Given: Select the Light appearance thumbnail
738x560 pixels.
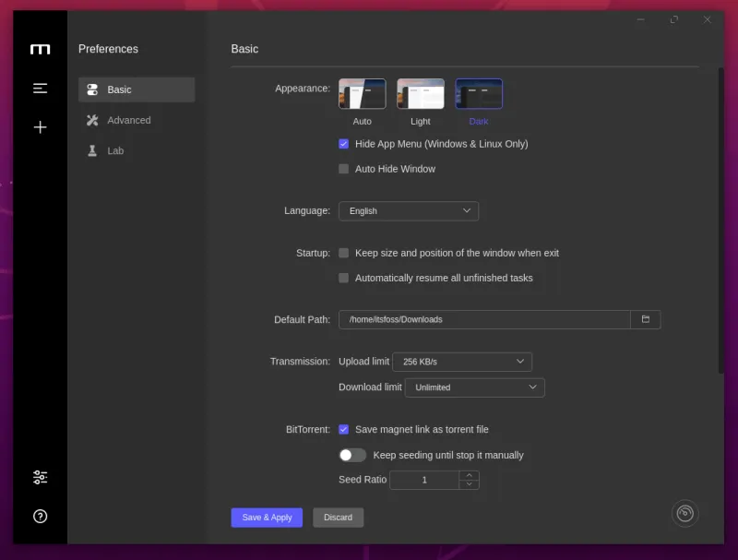Looking at the screenshot, I should pos(421,94).
